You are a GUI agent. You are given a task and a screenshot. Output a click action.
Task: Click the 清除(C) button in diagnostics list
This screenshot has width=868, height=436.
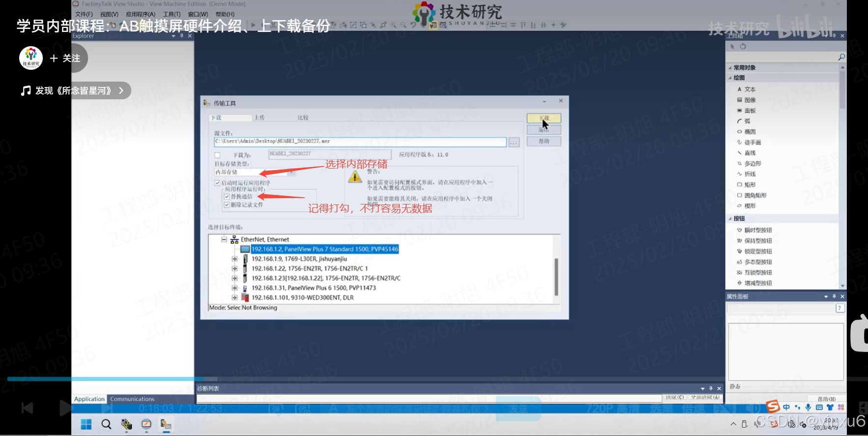(674, 397)
